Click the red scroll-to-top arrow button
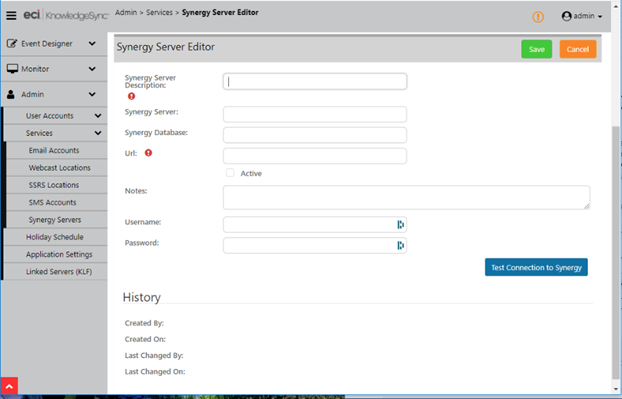 pos(10,386)
